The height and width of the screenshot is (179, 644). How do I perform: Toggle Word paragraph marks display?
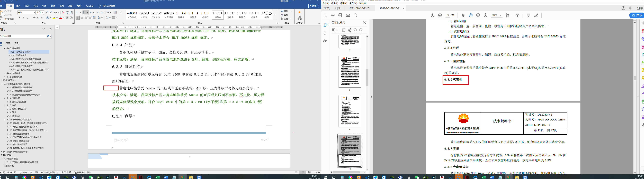(121, 13)
